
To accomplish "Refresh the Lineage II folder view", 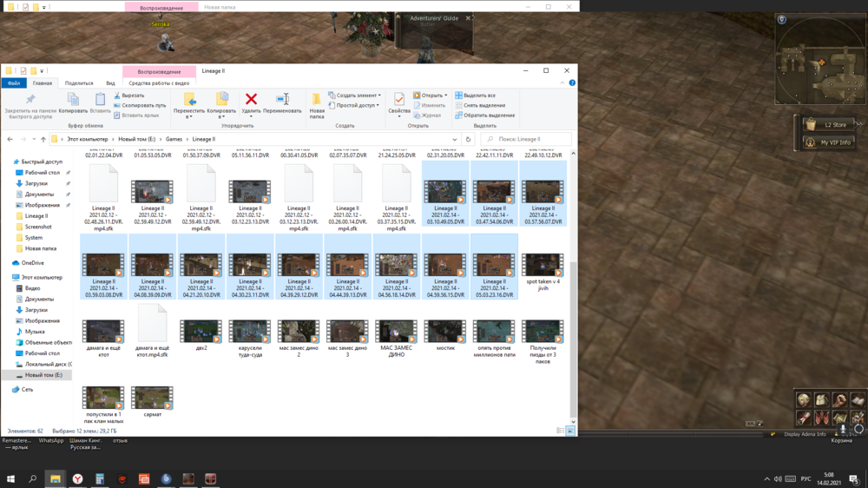I will click(468, 139).
